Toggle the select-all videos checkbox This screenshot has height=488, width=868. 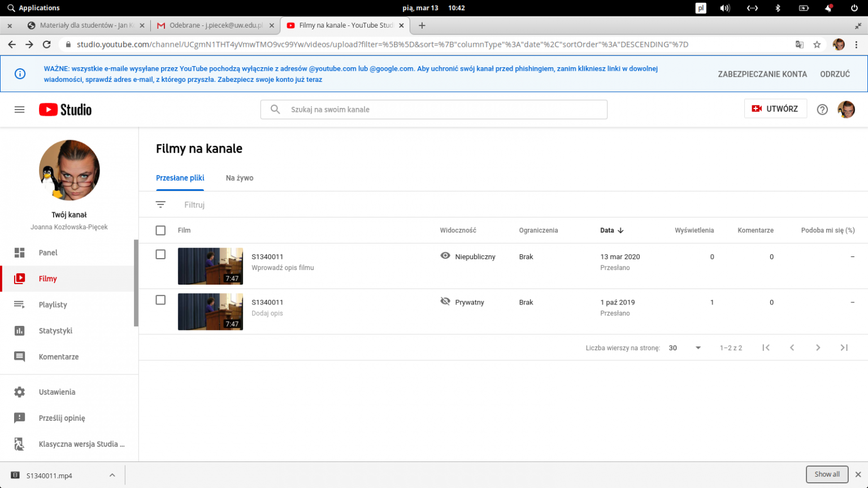point(160,230)
